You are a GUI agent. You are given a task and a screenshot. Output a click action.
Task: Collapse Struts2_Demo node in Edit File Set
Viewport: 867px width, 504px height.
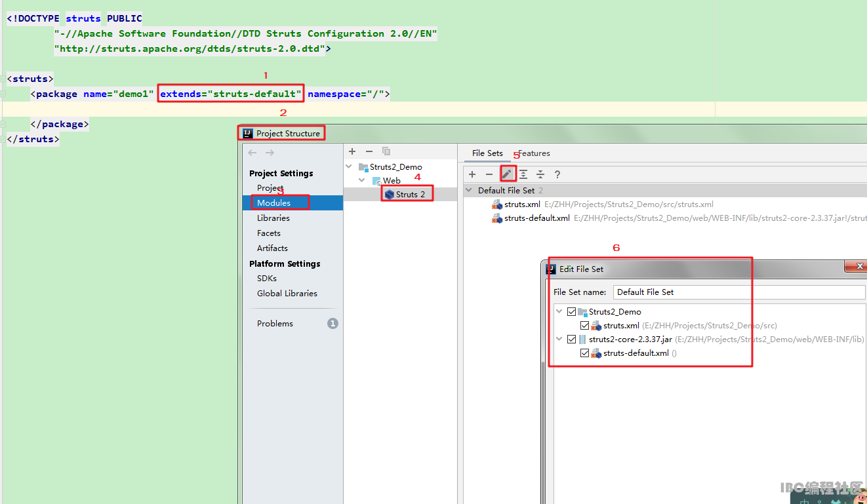coord(559,312)
